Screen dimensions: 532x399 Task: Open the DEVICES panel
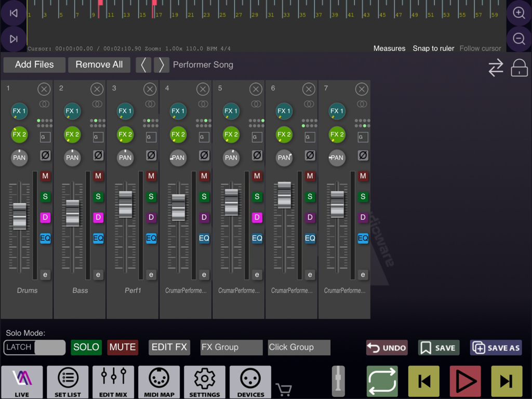point(250,382)
